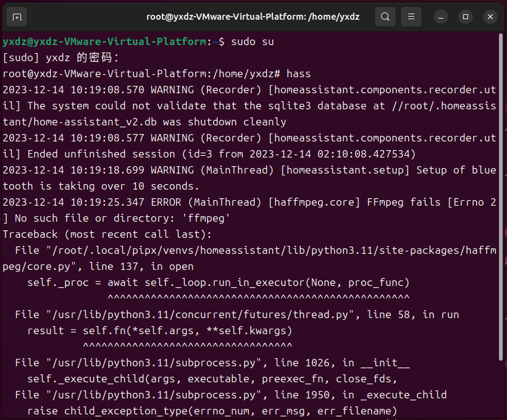
Task: Click "No such file or directory: 'ffmpeg'" text
Action: (122, 218)
